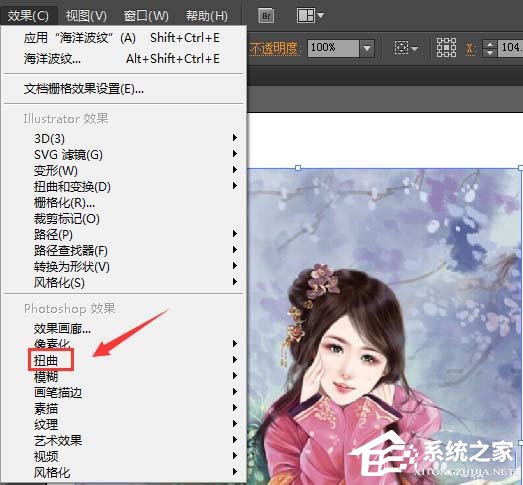Screen dimensions: 523x485
Task: Expand the 路径查找器(F) submenu
Action: [122, 251]
